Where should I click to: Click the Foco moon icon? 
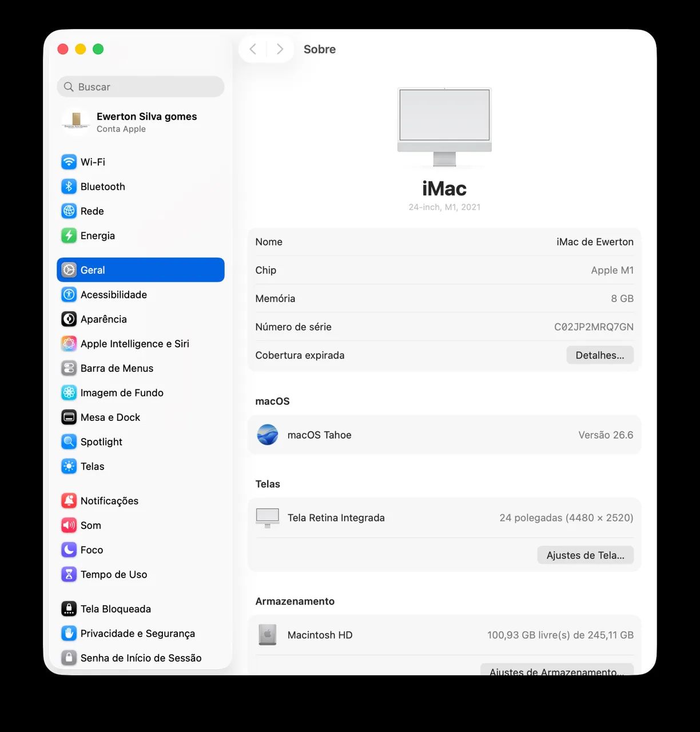[x=69, y=550]
